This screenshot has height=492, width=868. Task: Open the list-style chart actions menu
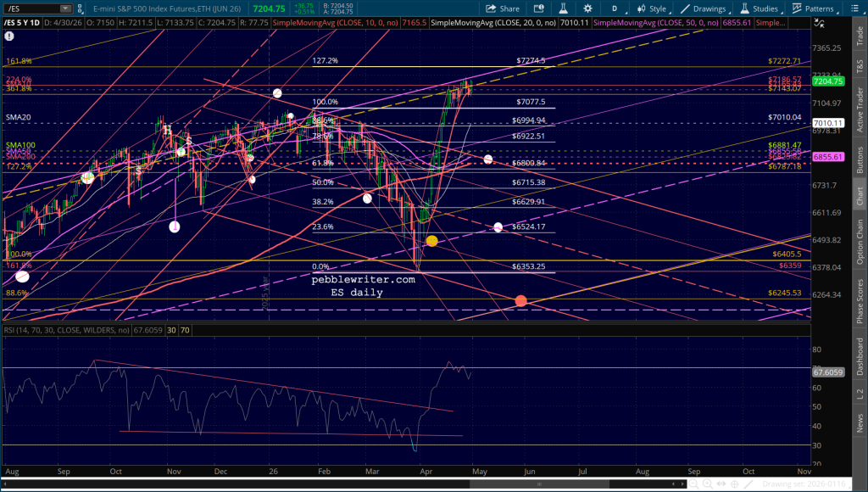[854, 8]
